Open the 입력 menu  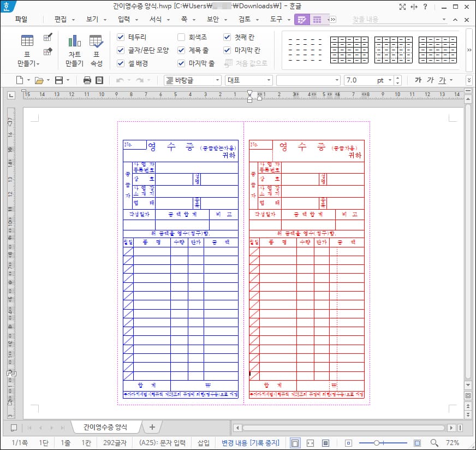(124, 20)
